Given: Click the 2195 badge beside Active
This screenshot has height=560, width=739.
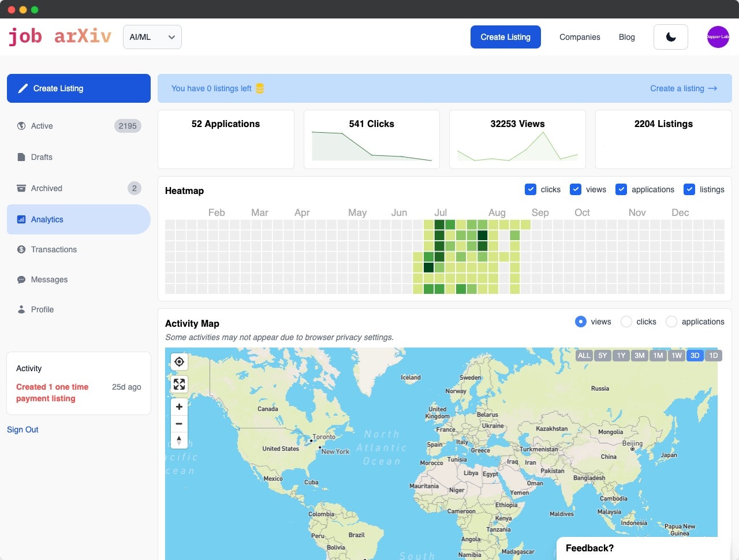Looking at the screenshot, I should point(128,126).
